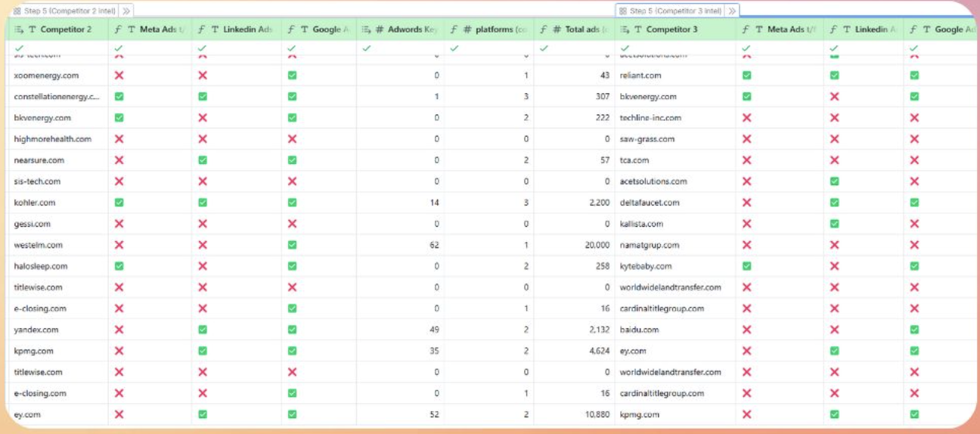
Task: Click red X in westelm.com Meta Ads cell
Action: (x=119, y=245)
